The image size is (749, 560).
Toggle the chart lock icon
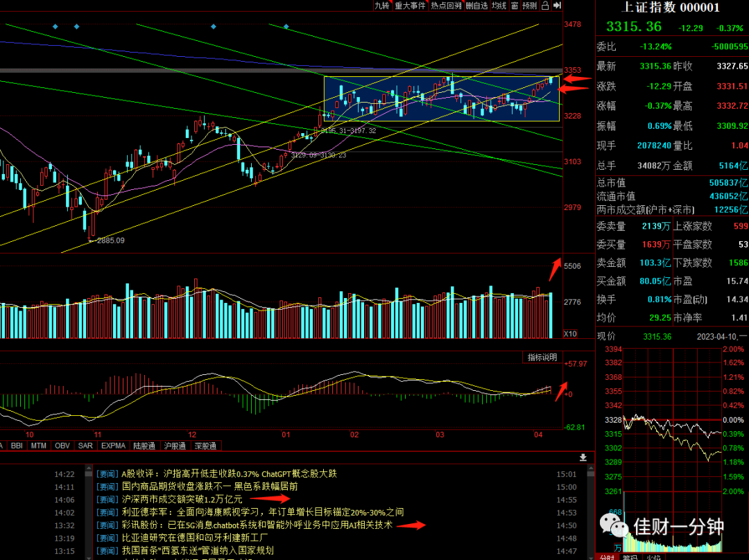point(545,6)
